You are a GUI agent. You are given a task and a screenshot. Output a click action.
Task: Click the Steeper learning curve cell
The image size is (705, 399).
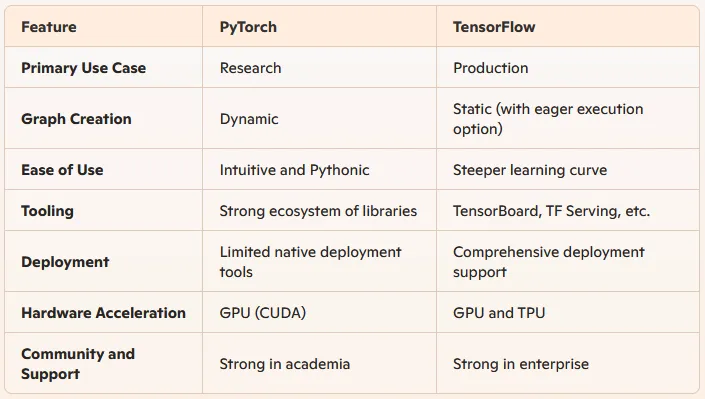(x=530, y=170)
